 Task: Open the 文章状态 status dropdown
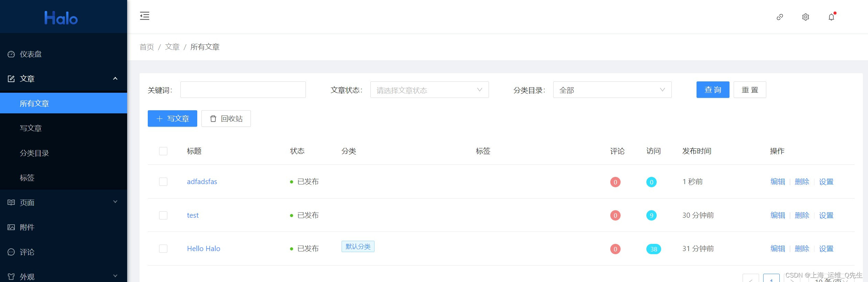[430, 90]
